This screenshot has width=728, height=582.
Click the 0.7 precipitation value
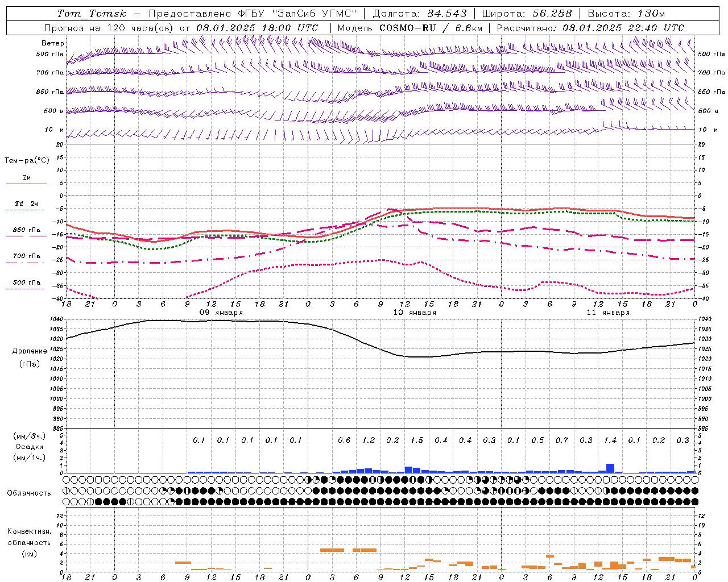(562, 440)
